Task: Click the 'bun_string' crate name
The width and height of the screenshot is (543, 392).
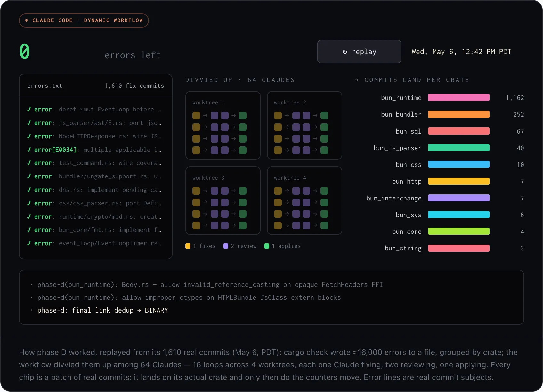Action: [403, 248]
